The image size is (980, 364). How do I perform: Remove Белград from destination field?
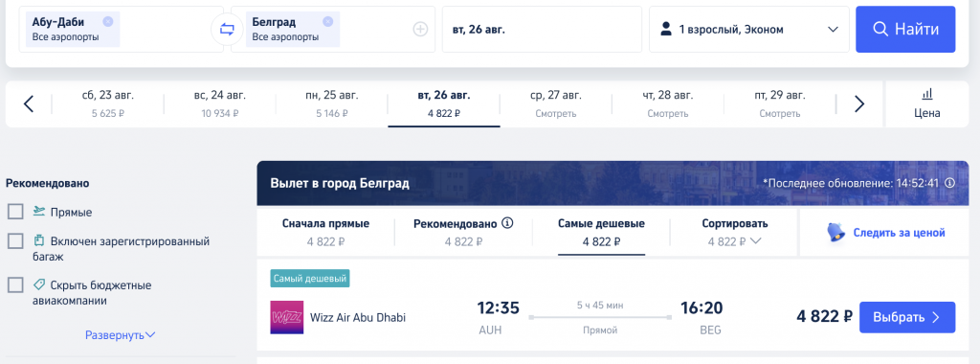point(327,21)
